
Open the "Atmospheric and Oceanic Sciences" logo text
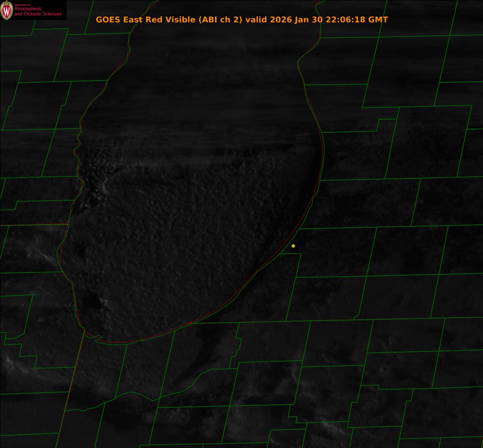coord(37,12)
